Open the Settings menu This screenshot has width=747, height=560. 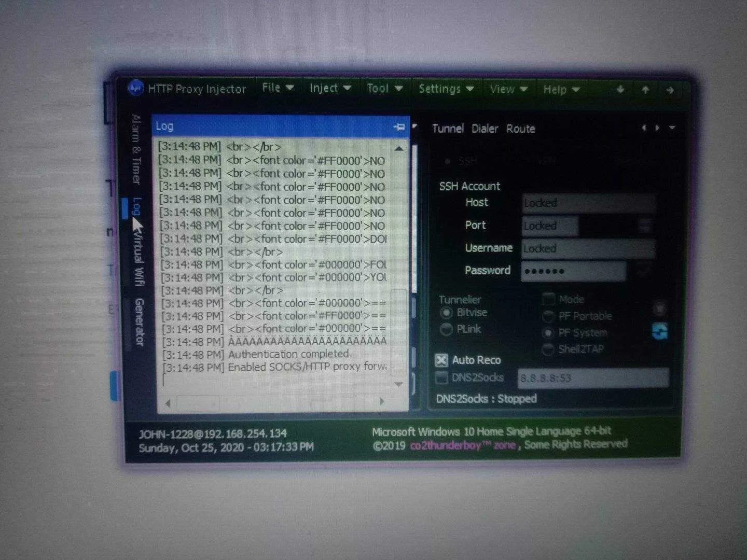click(446, 89)
